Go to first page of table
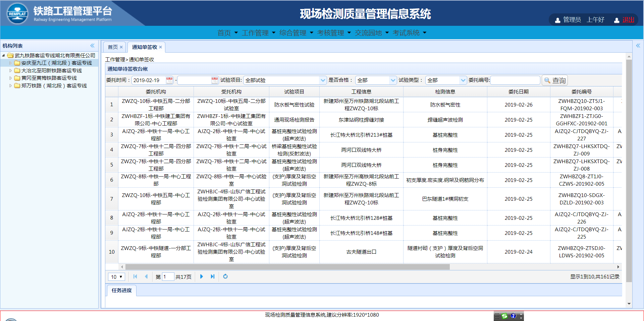Screen dimensions: 644x321 tap(135, 276)
